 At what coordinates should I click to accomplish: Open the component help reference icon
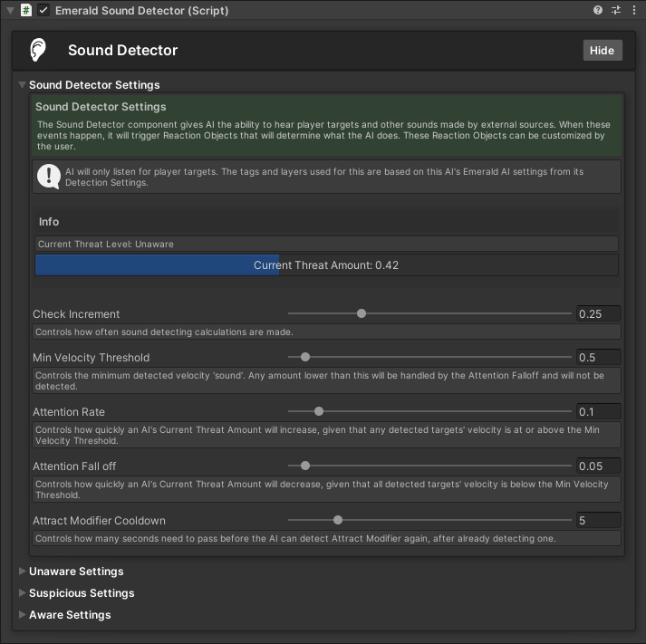pyautogui.click(x=598, y=11)
